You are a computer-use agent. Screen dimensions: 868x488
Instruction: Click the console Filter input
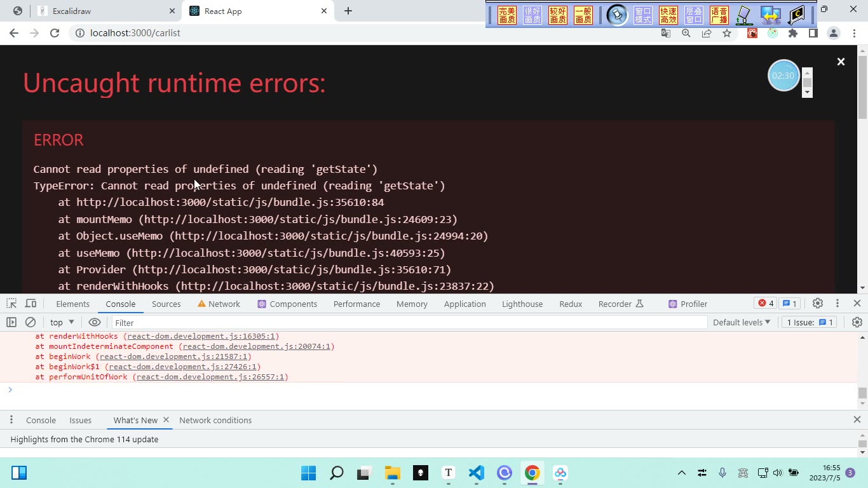click(x=409, y=323)
